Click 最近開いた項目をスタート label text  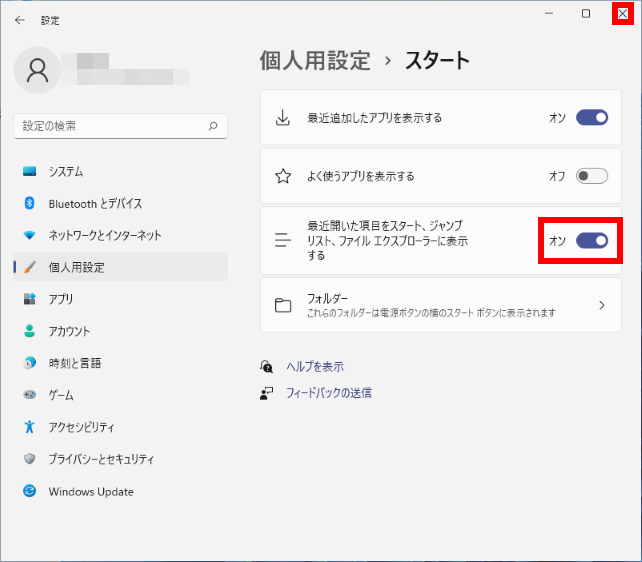pyautogui.click(x=387, y=240)
